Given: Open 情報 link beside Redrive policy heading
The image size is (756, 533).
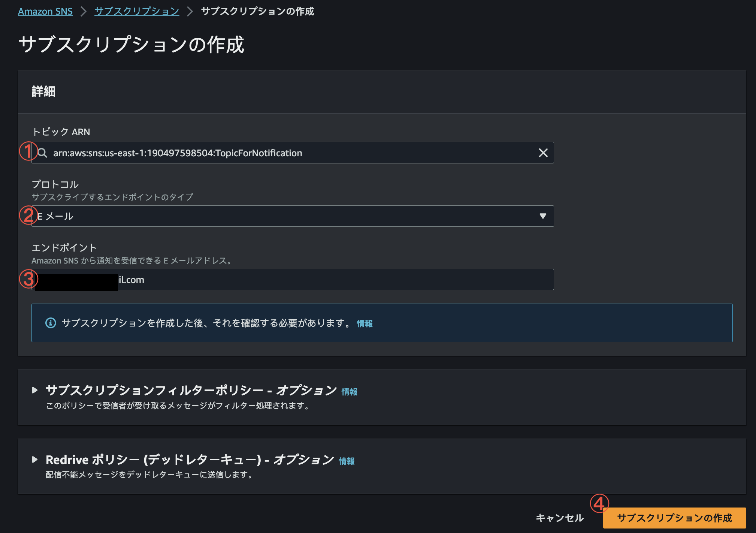Looking at the screenshot, I should 347,461.
